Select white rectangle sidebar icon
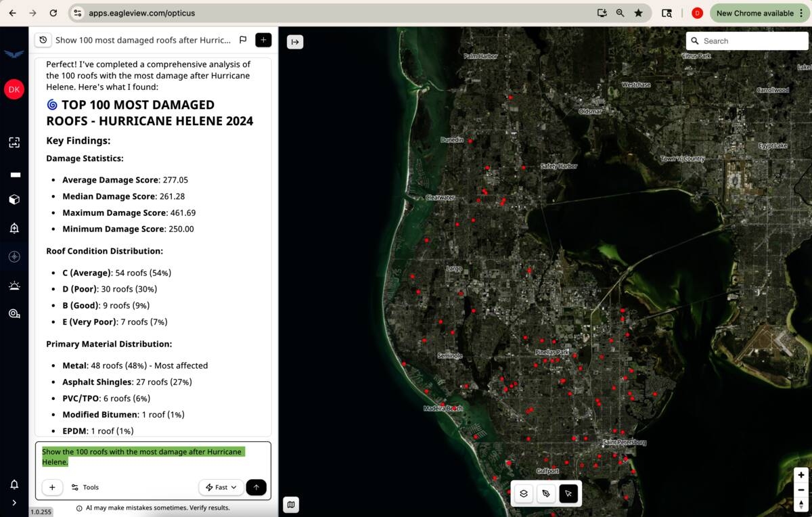Image resolution: width=812 pixels, height=517 pixels. click(x=15, y=175)
